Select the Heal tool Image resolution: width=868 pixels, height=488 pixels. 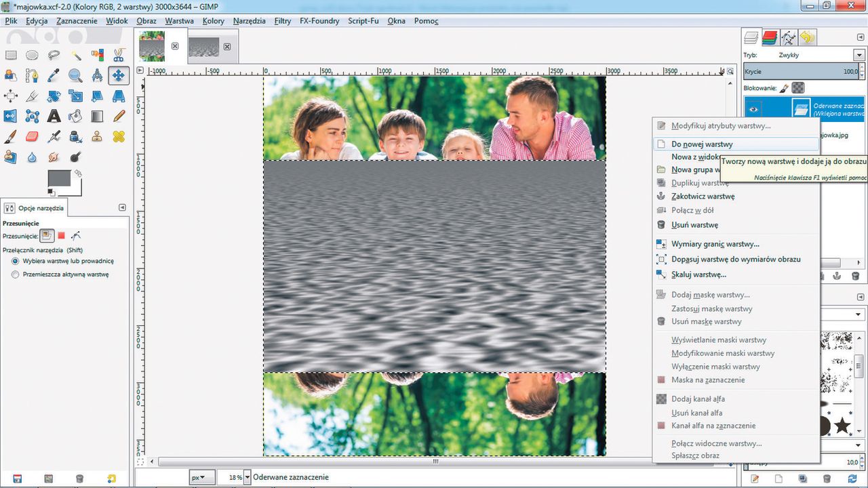[x=119, y=137]
